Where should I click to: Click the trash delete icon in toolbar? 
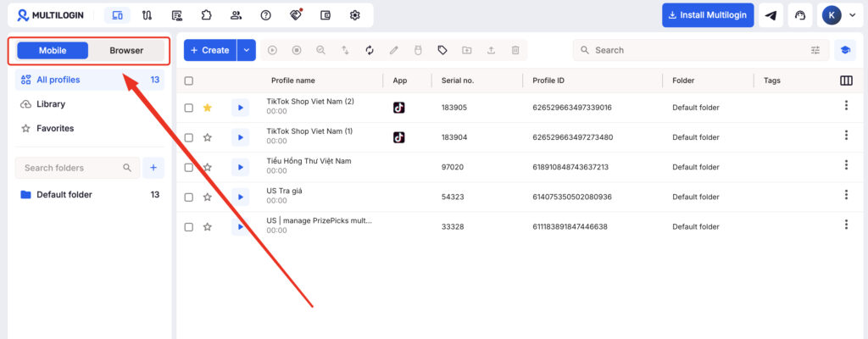(x=515, y=50)
